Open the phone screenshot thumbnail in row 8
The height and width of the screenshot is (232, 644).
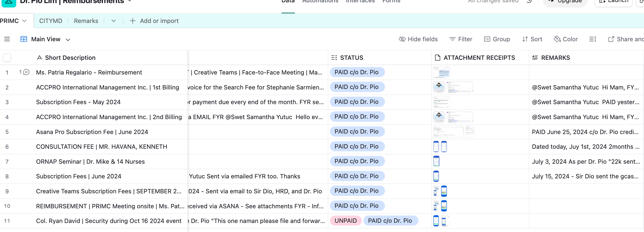click(436, 176)
